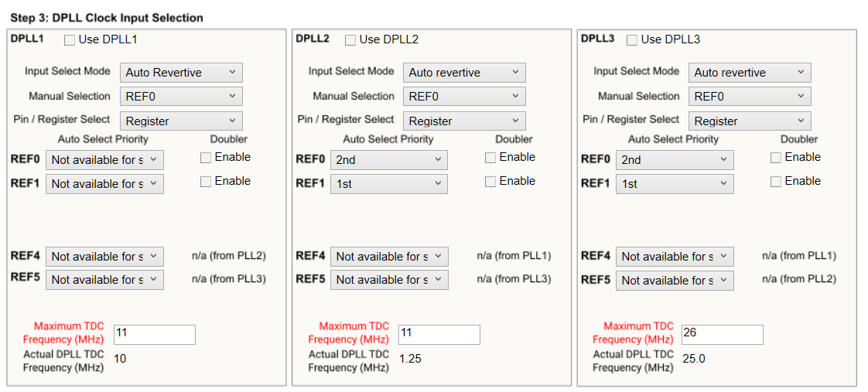Expand DPLL3 Pin / Register Select dropdown
The image size is (868, 392).
pos(750,121)
